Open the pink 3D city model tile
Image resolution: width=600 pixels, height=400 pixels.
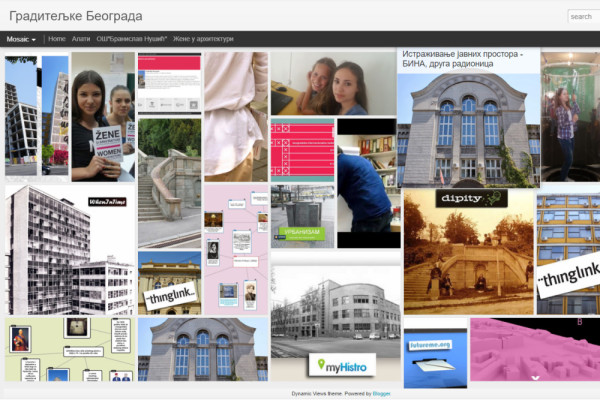pos(535,349)
